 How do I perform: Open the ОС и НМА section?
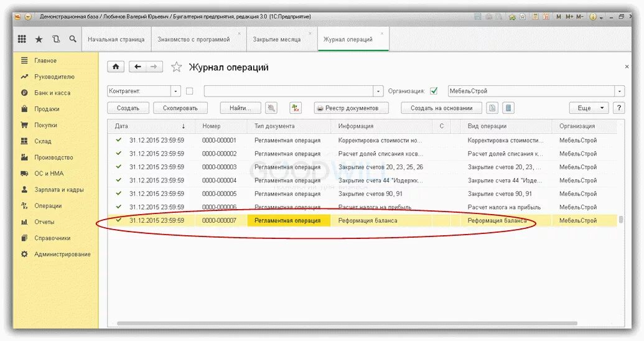(49, 174)
